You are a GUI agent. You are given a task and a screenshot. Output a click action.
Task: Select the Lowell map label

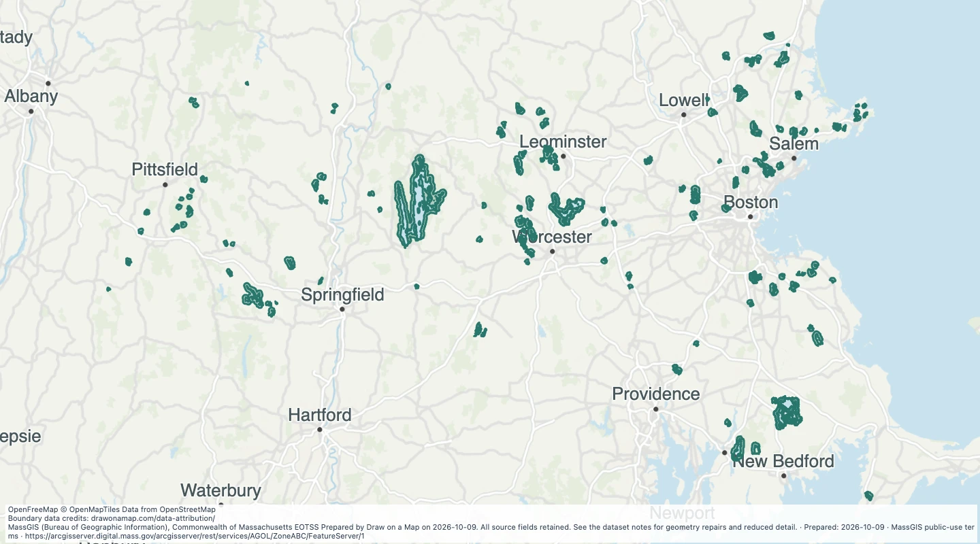click(684, 101)
